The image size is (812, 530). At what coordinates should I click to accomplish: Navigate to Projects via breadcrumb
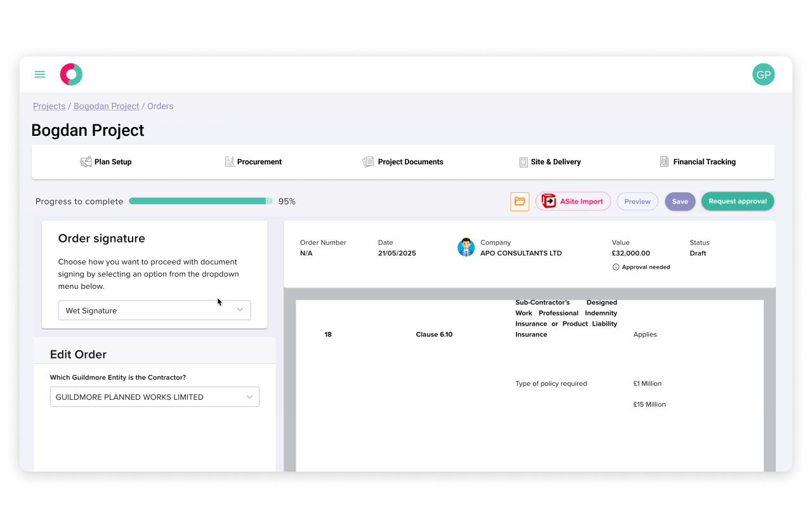49,106
